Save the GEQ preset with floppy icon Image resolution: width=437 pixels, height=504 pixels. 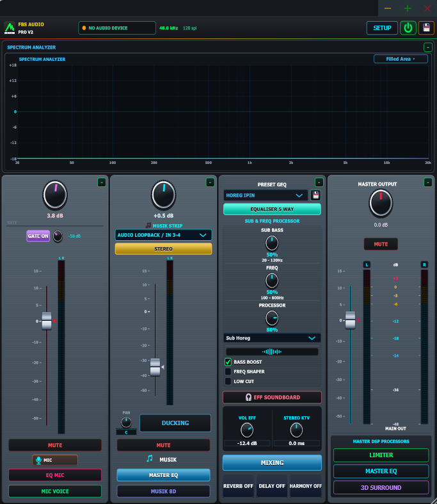(x=315, y=195)
